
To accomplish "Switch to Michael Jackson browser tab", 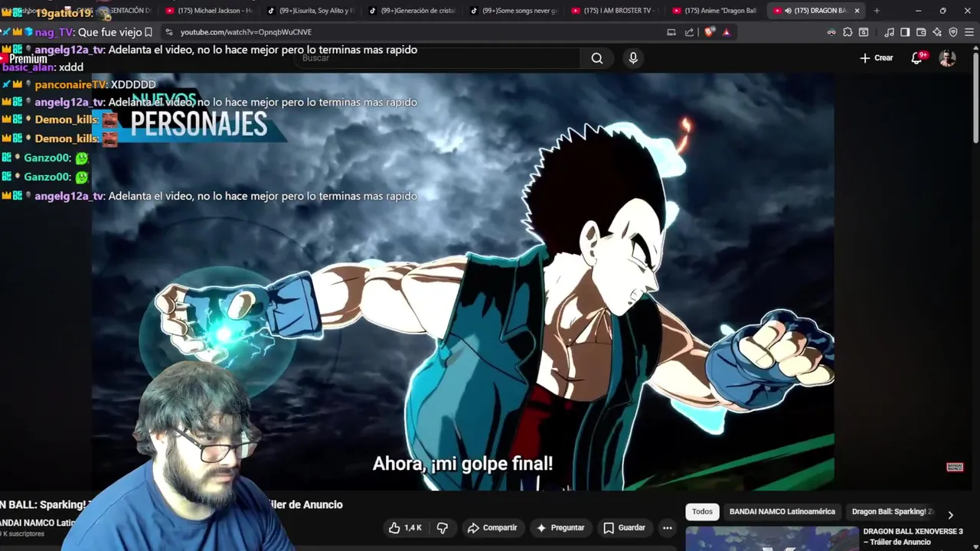I will (208, 11).
